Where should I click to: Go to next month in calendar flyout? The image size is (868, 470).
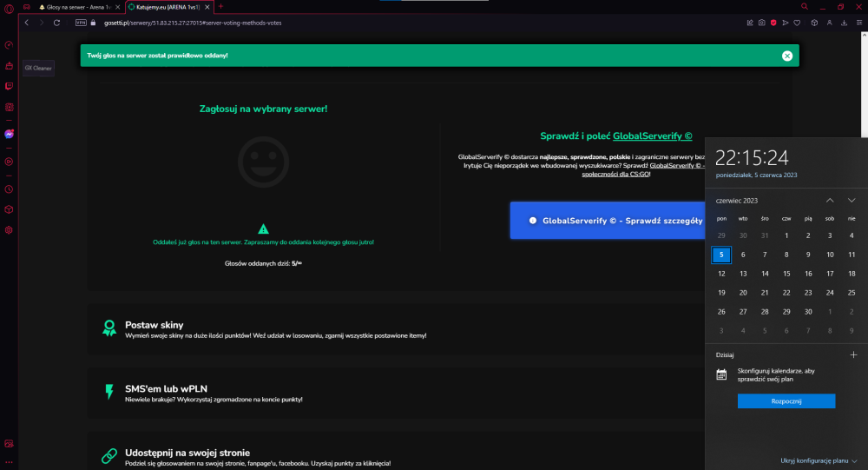point(852,200)
